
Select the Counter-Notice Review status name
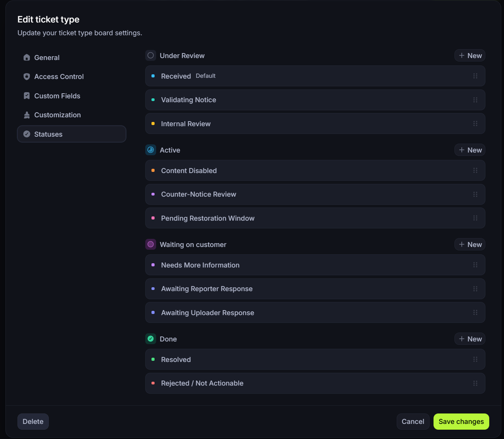(x=199, y=194)
